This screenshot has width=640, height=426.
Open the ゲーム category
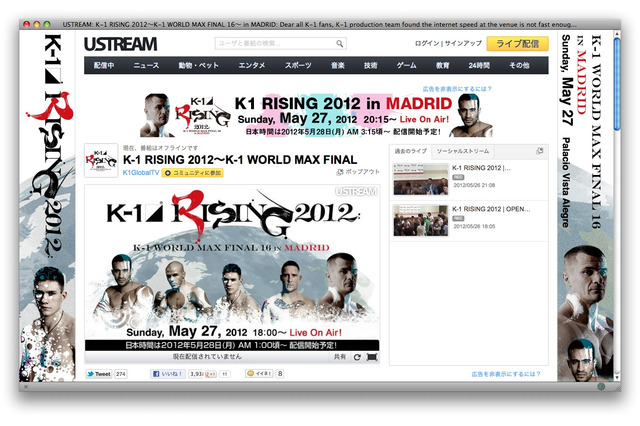coord(407,65)
